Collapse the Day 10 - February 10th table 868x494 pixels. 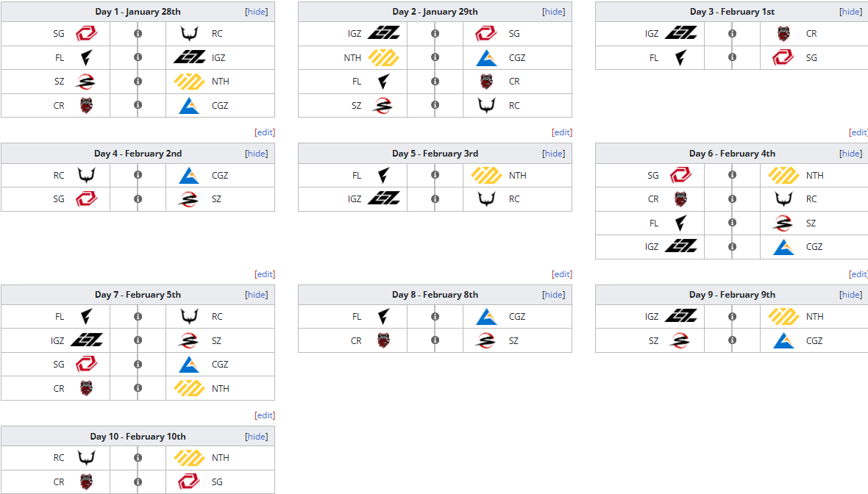pyautogui.click(x=256, y=437)
